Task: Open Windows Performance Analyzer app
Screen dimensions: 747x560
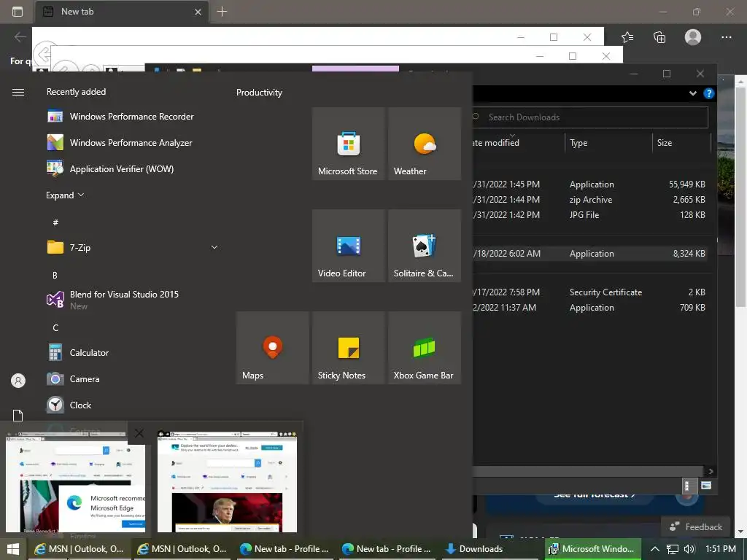Action: pos(131,142)
